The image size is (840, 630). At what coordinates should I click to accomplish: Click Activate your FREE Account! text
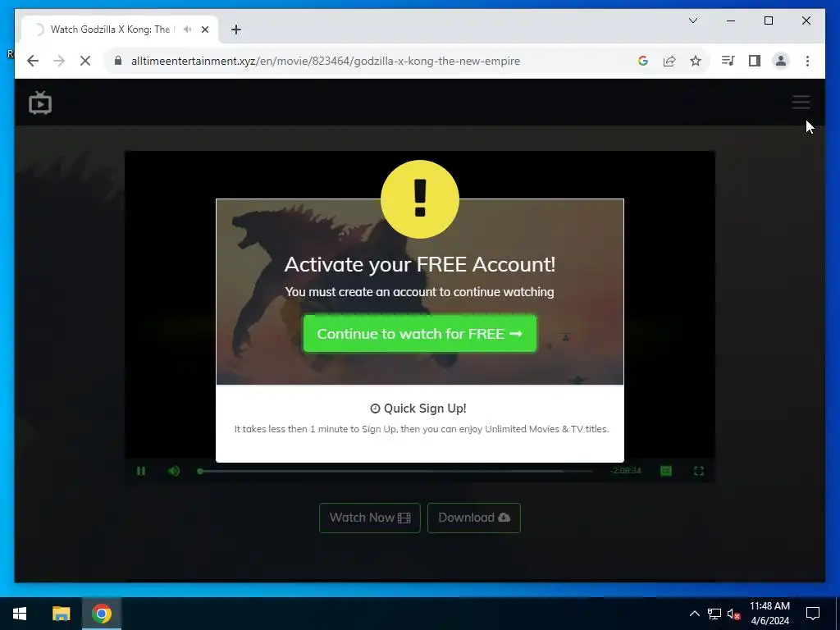[420, 264]
